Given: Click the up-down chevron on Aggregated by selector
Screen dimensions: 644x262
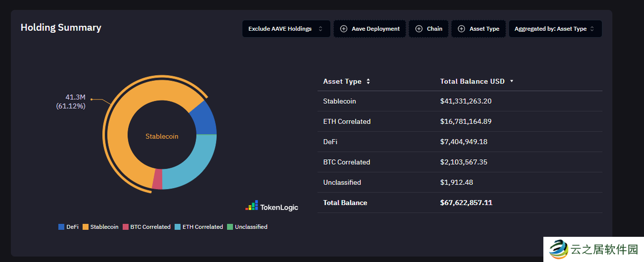Looking at the screenshot, I should coord(592,29).
